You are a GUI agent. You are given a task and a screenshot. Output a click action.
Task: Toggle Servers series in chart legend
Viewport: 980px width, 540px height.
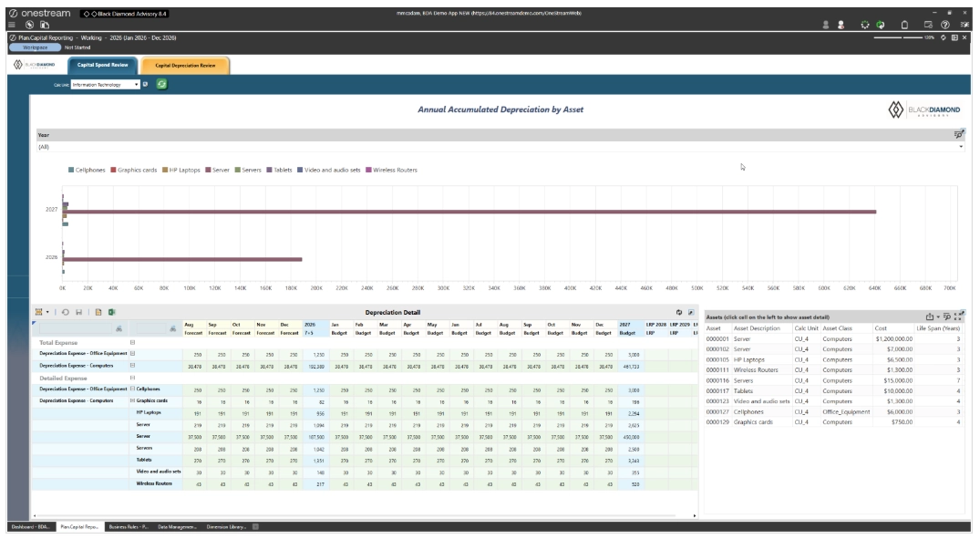pyautogui.click(x=248, y=171)
